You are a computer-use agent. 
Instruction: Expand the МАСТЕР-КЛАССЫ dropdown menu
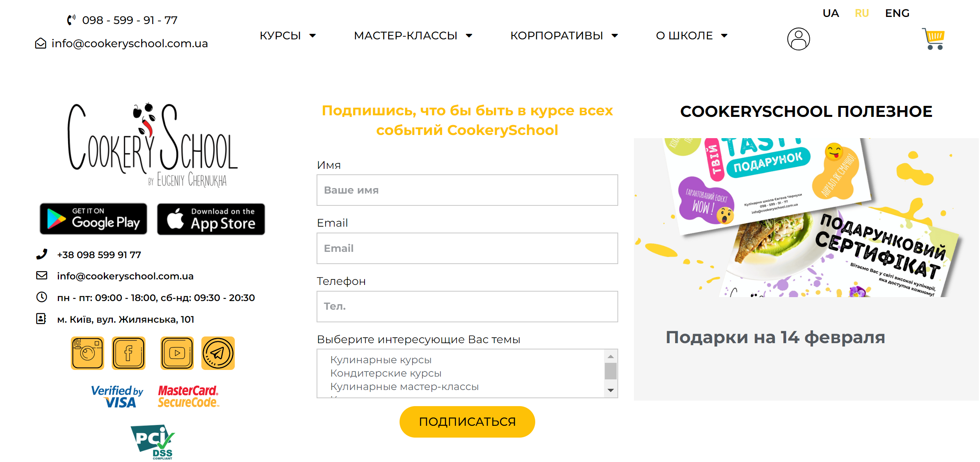413,35
